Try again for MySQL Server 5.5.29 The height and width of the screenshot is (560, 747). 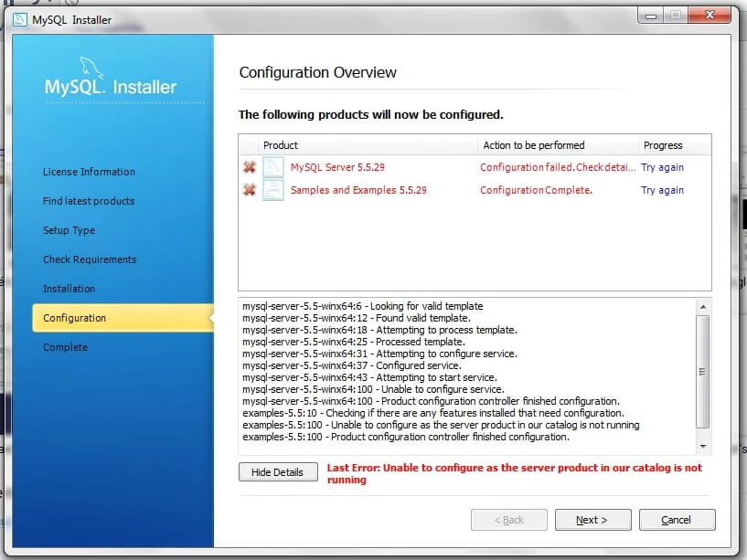click(x=662, y=167)
